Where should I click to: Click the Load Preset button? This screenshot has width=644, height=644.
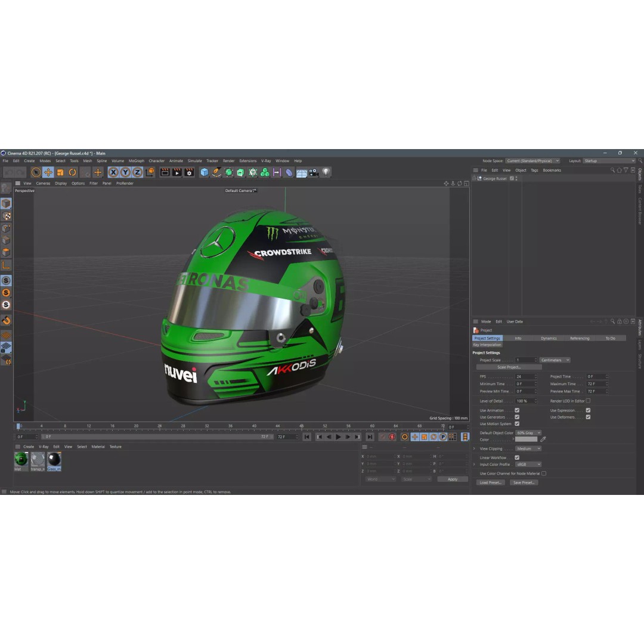[x=490, y=482]
